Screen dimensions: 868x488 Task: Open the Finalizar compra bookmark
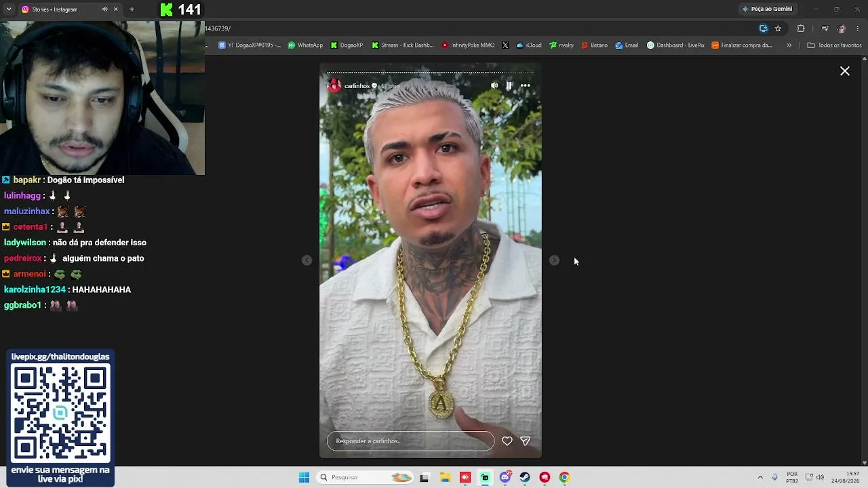pos(742,45)
